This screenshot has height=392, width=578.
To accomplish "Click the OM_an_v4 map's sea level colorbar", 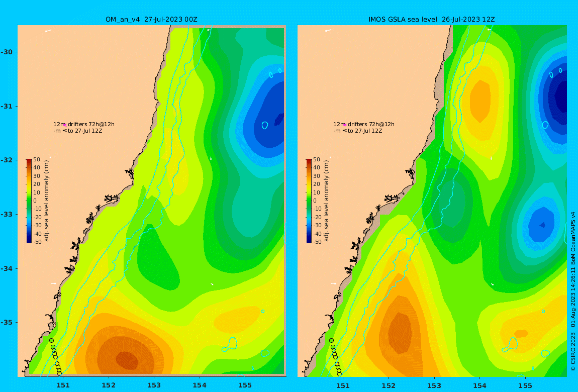I will pos(29,201).
